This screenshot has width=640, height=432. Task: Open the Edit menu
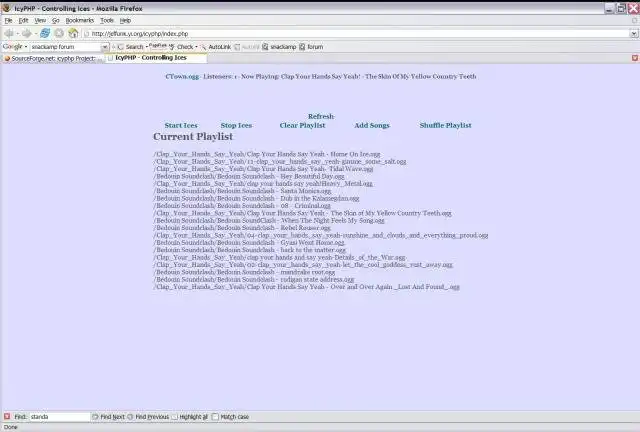[x=23, y=20]
